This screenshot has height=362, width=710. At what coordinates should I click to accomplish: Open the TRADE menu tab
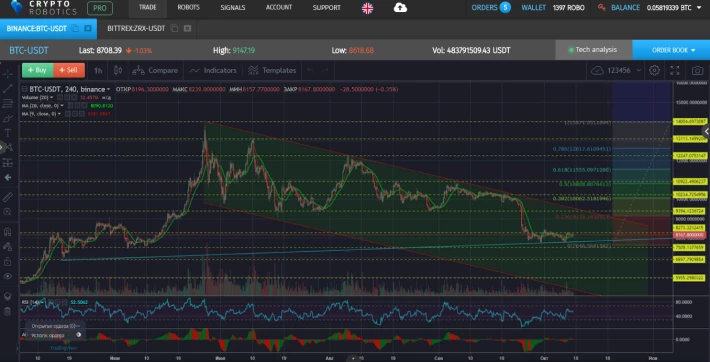(x=148, y=8)
